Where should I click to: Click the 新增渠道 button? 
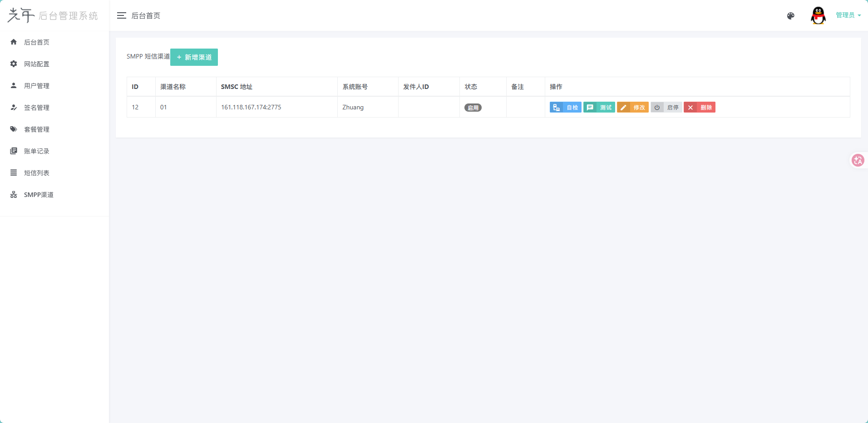194,57
